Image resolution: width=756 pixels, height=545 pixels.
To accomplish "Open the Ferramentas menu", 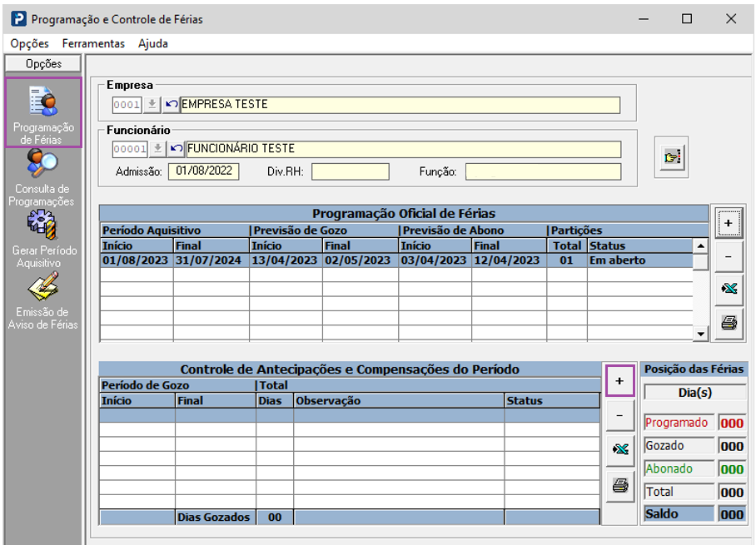I will (x=93, y=43).
